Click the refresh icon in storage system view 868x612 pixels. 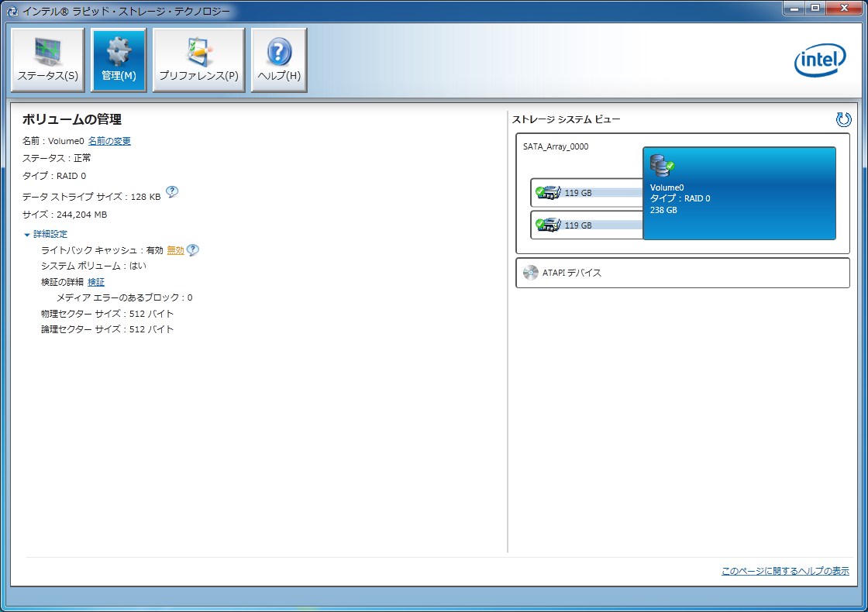843,119
